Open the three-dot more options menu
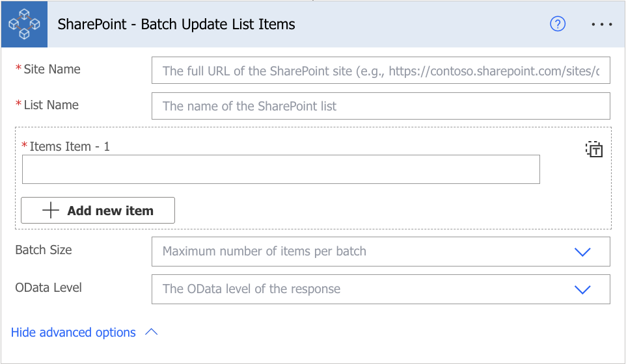This screenshot has width=626, height=364. pyautogui.click(x=602, y=24)
